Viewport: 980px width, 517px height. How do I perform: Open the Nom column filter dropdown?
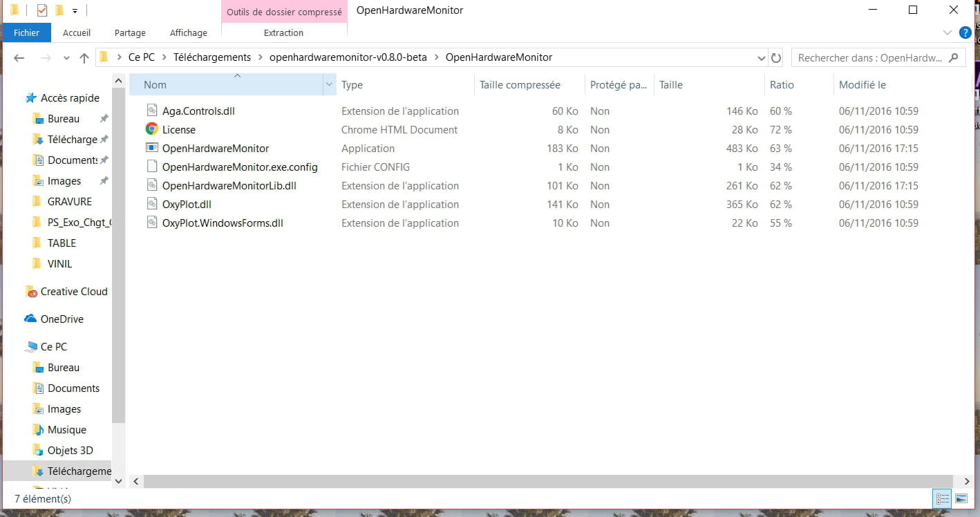pyautogui.click(x=329, y=85)
